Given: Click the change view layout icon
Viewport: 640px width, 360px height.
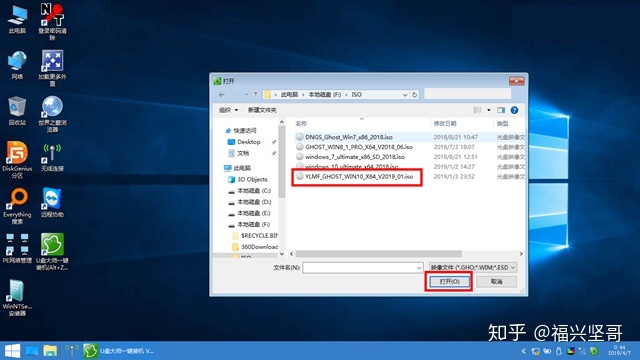Looking at the screenshot, I should tap(477, 110).
